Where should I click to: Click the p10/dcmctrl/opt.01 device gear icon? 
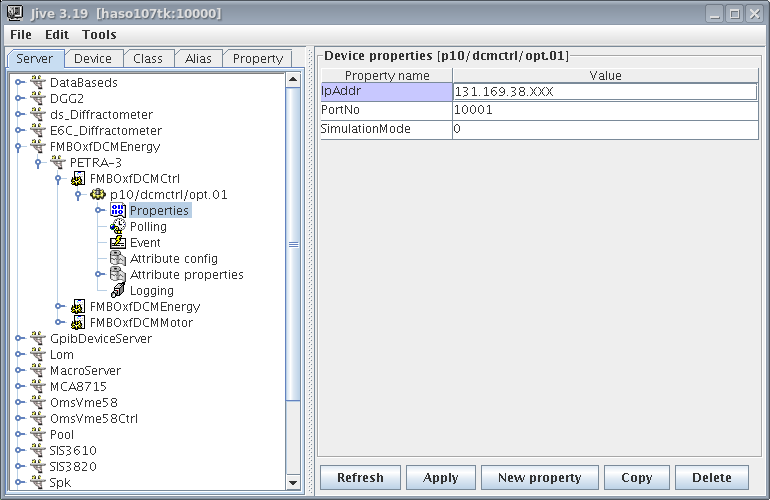98,194
